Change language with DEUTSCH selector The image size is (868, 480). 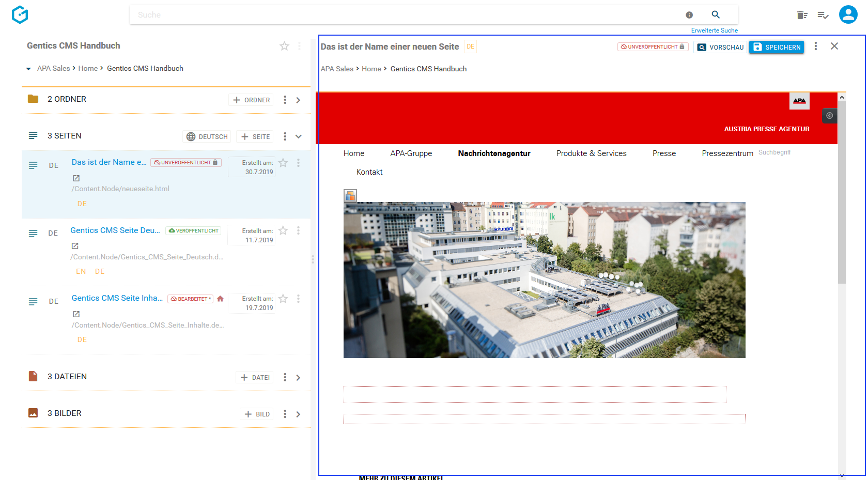207,136
